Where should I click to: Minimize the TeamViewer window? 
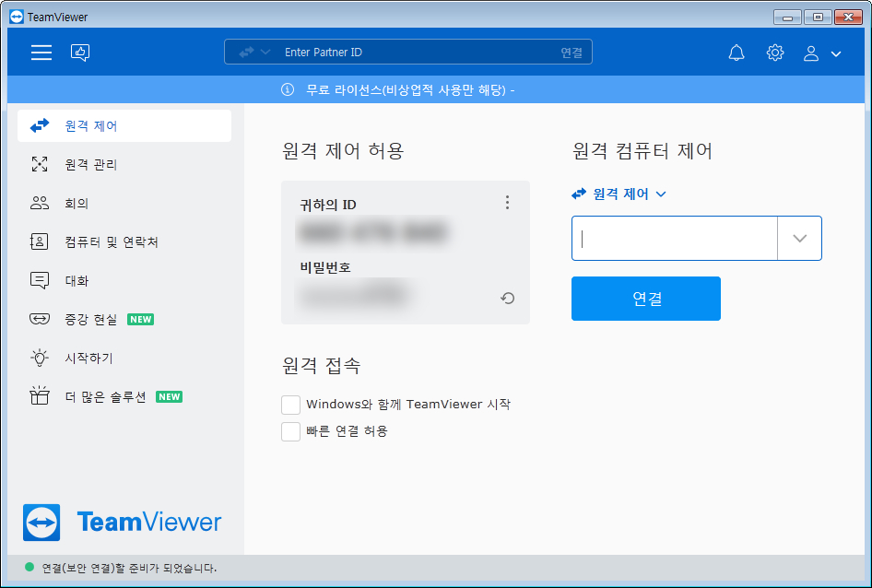coord(787,18)
